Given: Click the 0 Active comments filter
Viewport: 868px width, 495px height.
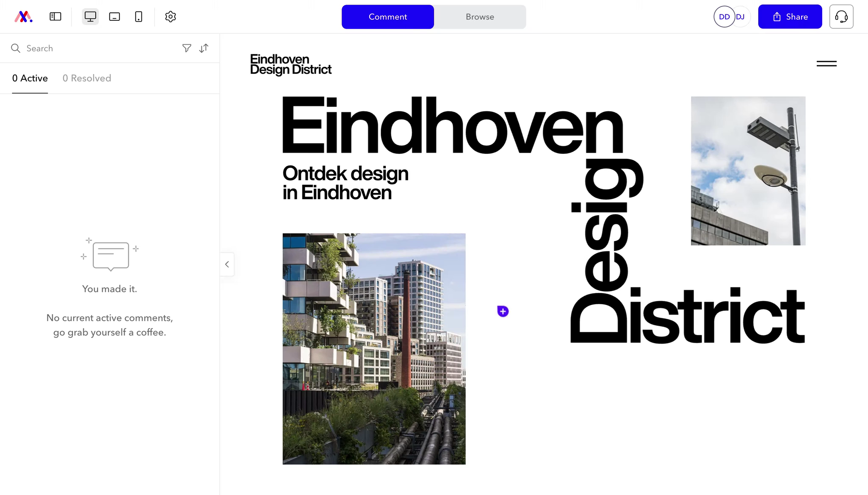Looking at the screenshot, I should (30, 78).
